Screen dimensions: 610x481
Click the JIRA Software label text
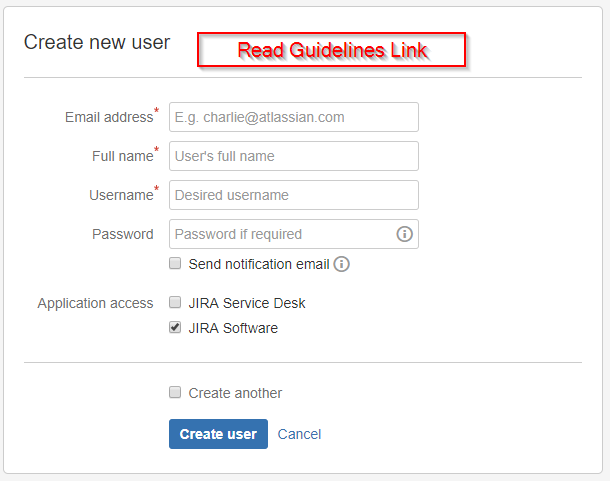[x=233, y=328]
